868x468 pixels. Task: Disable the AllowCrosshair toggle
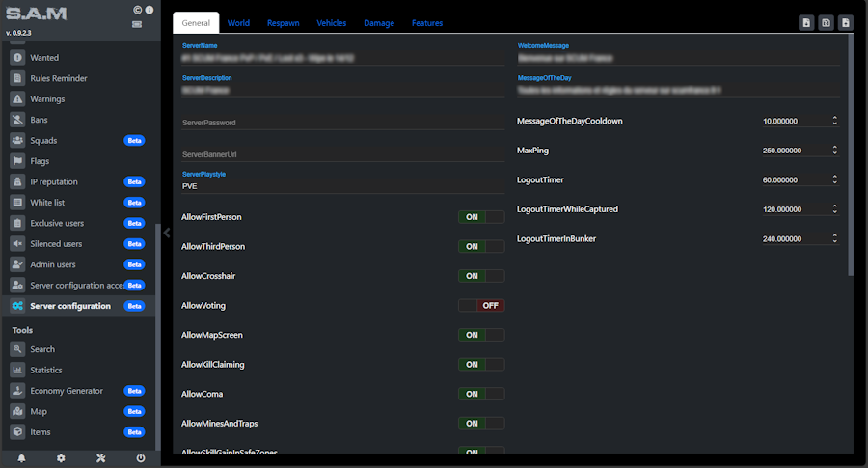click(x=480, y=276)
